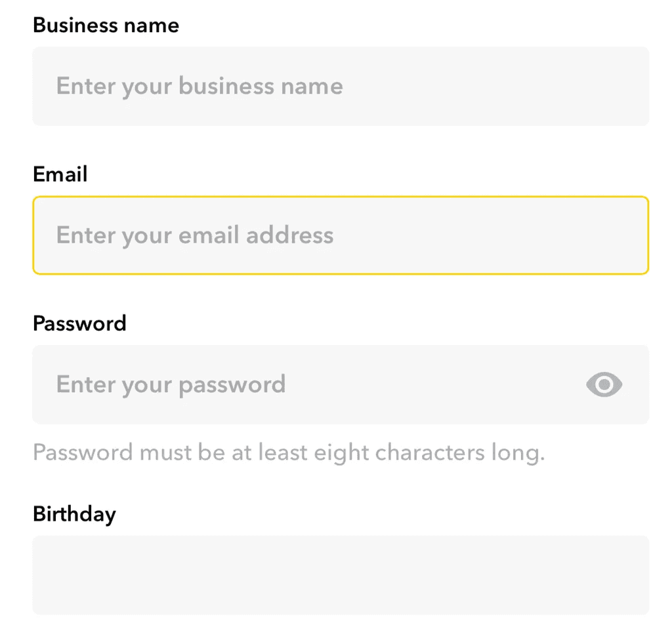Click the Birthday label
Screen dimensions: 672x629
point(74,515)
